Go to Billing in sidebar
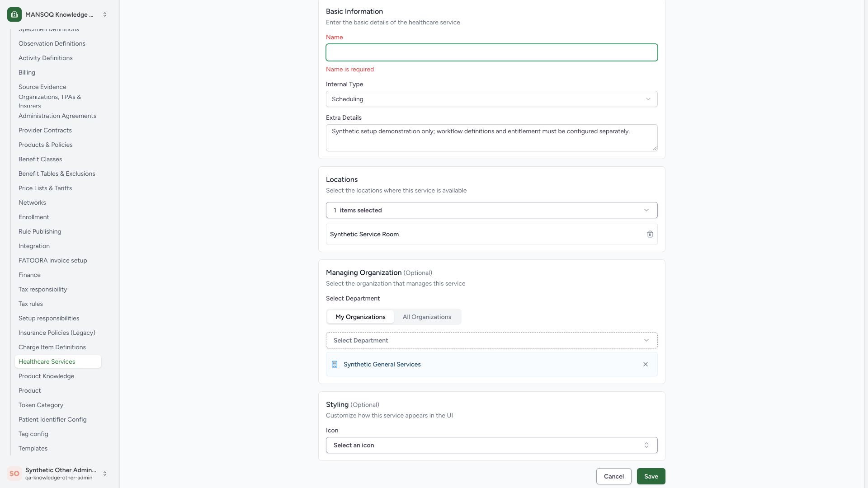Viewport: 868px width, 488px height. (58, 72)
